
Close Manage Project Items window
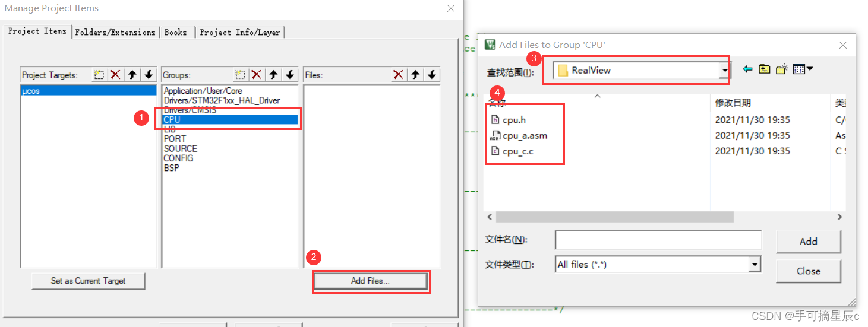tap(452, 8)
